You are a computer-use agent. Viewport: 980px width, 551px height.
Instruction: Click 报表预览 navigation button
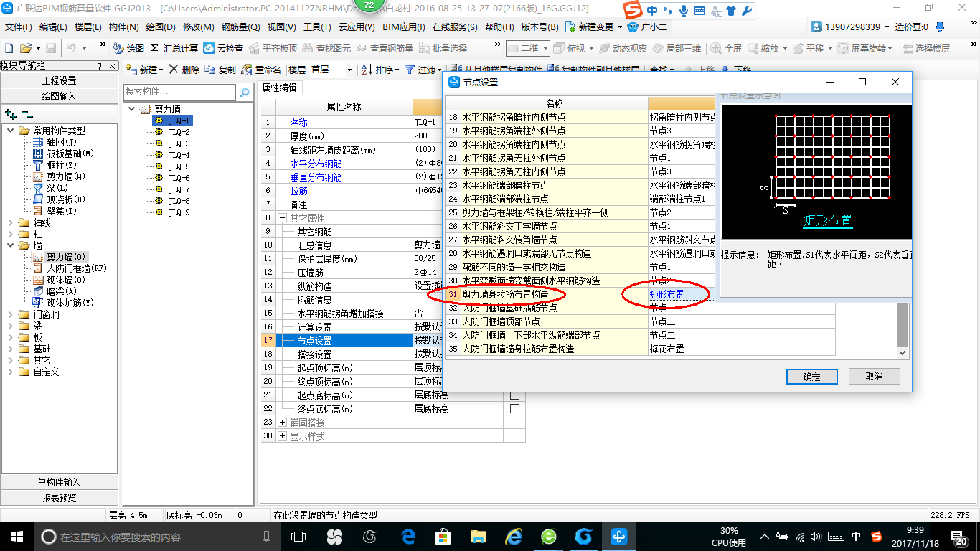[x=59, y=498]
